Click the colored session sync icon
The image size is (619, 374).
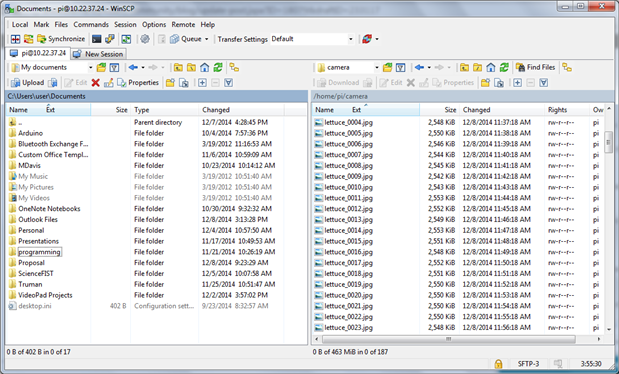click(367, 39)
